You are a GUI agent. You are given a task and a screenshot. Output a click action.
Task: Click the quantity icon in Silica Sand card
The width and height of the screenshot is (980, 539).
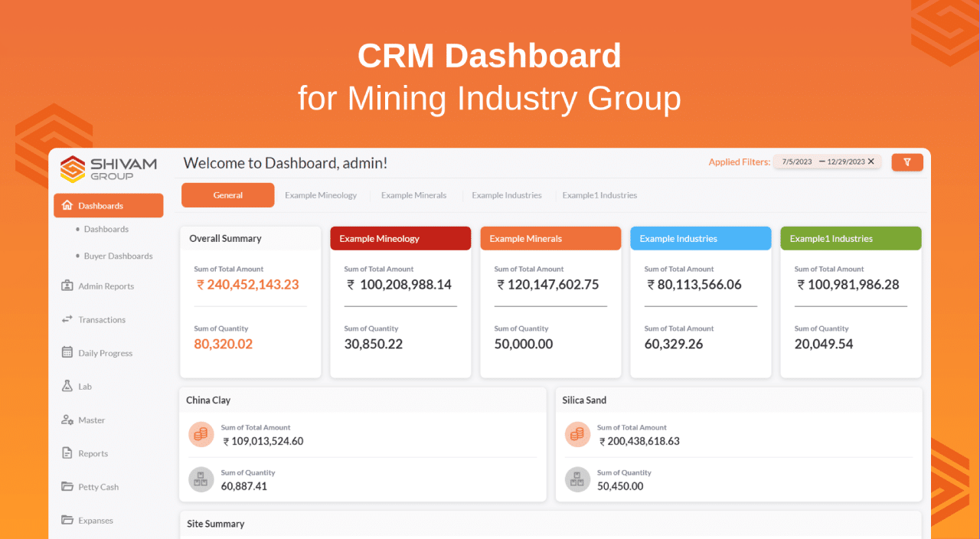click(x=577, y=479)
